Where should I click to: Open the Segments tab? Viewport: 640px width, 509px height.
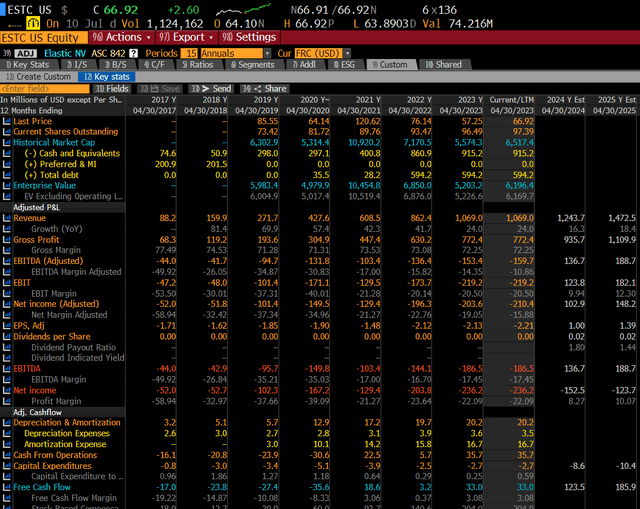(x=253, y=65)
